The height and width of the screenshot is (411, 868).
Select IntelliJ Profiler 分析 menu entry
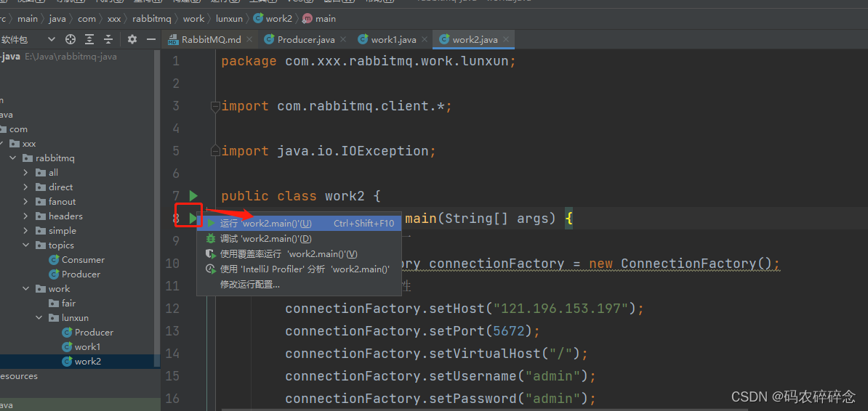tap(300, 269)
